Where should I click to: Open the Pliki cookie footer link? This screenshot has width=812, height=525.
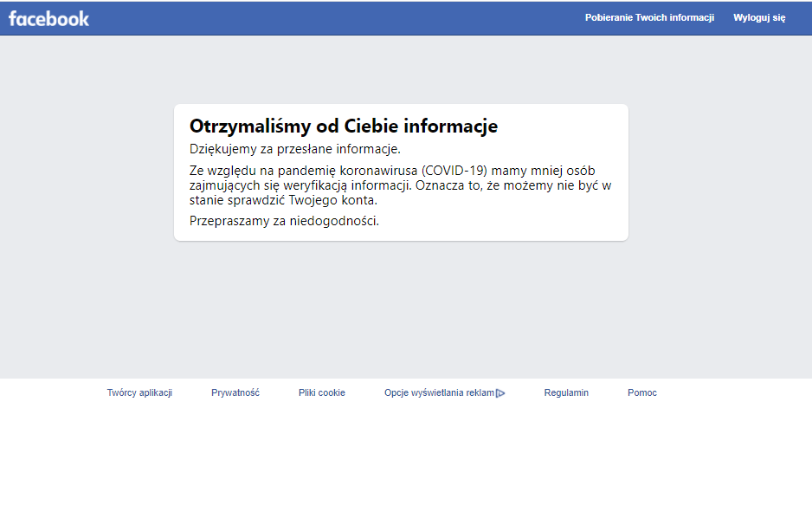pos(321,392)
